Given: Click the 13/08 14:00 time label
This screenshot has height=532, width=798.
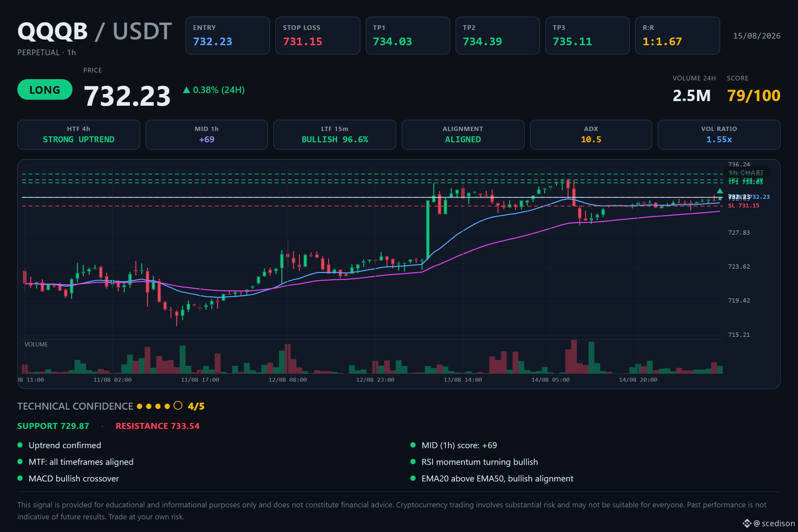Looking at the screenshot, I should (x=463, y=380).
